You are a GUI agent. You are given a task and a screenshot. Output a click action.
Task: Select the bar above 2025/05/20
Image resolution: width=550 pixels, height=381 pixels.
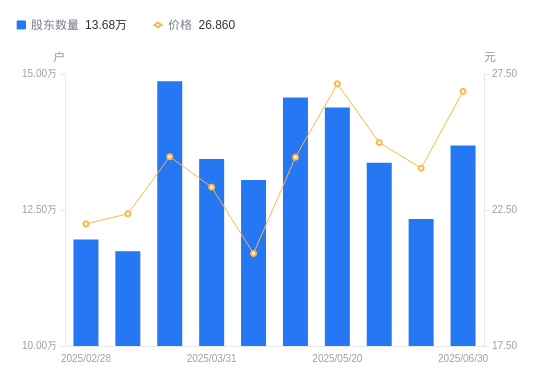point(337,227)
